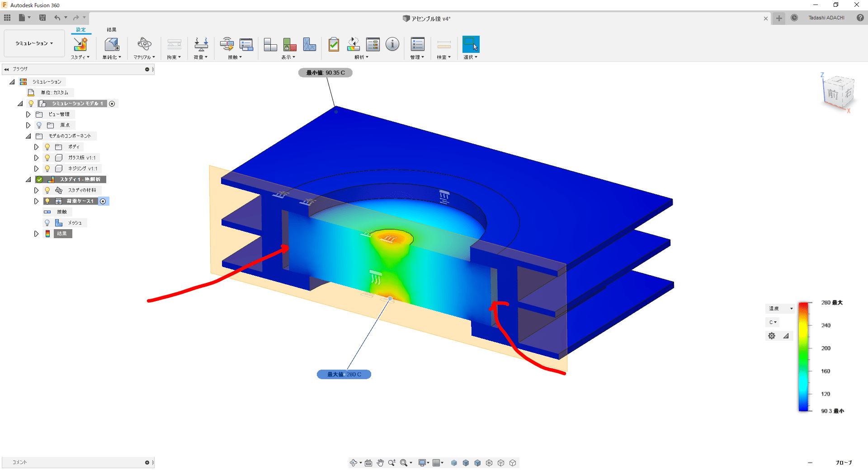
Task: Toggle visibility of ガラス板 v1:1 component
Action: click(x=47, y=157)
